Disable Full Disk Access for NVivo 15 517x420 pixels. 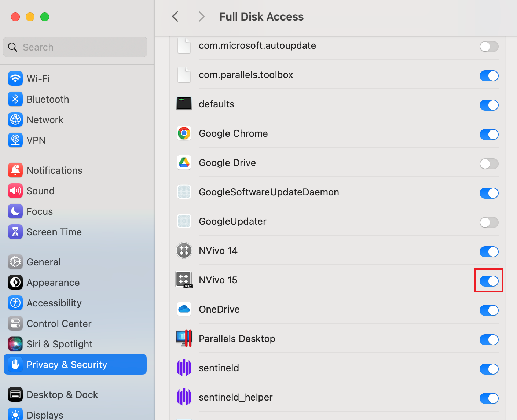[489, 281]
